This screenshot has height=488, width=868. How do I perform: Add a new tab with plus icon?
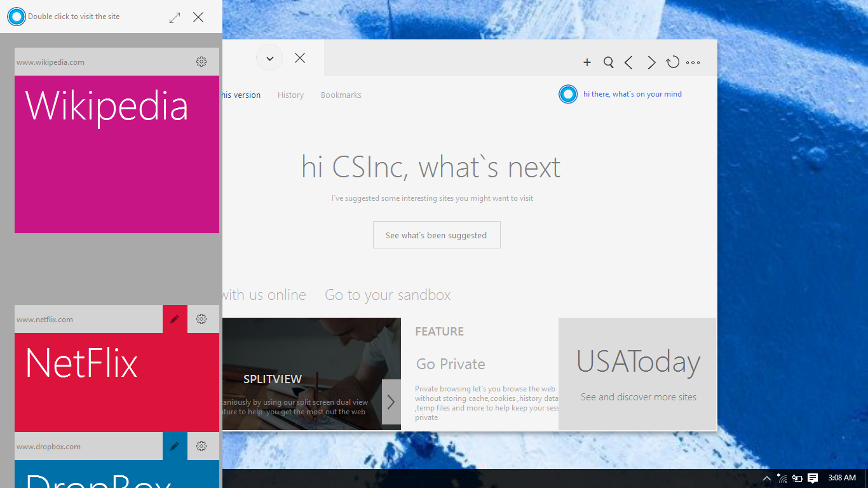587,62
